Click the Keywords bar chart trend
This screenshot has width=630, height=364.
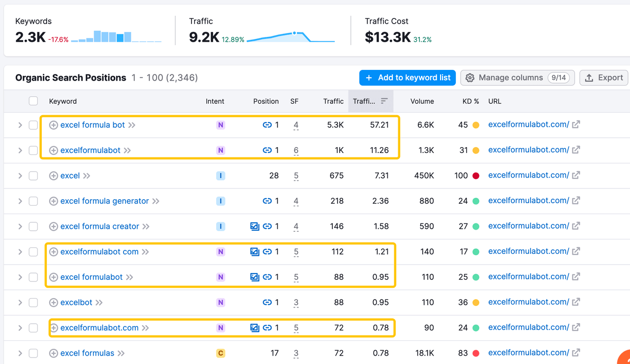(x=116, y=36)
